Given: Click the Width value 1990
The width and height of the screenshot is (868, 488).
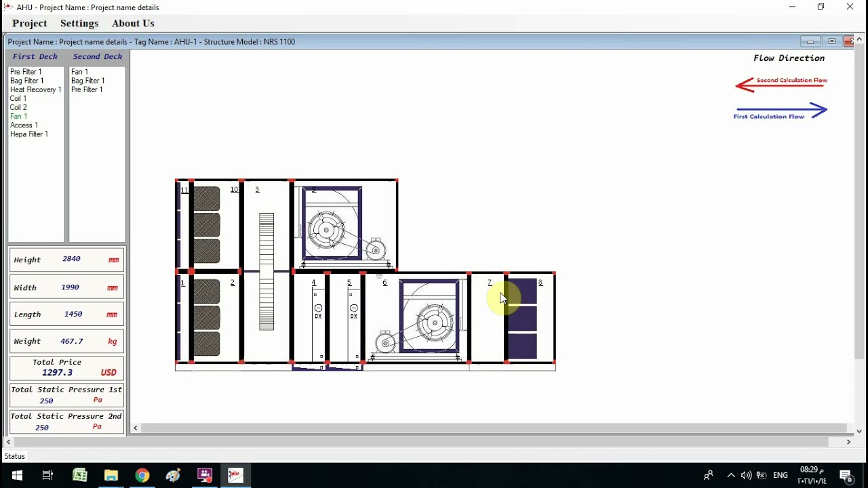Looking at the screenshot, I should [70, 287].
